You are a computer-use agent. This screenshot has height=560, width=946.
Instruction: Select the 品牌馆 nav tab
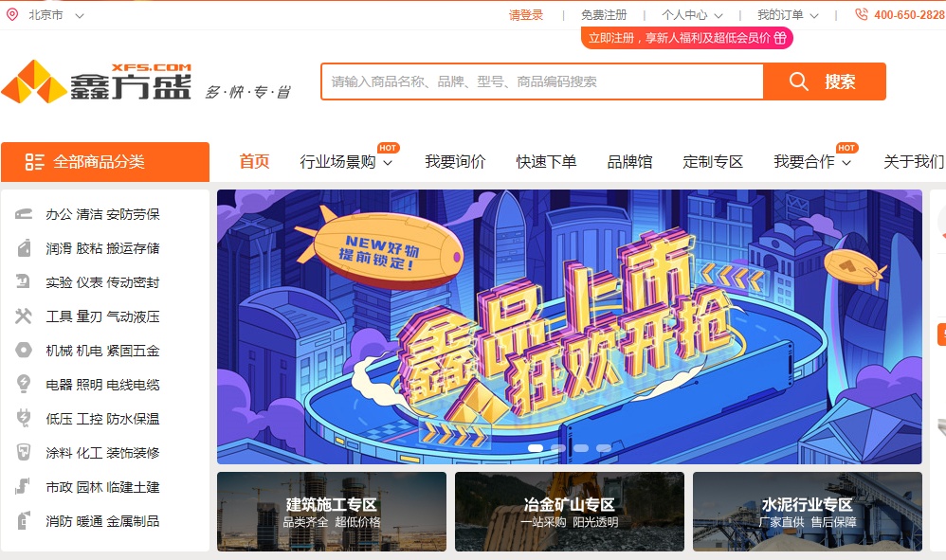pyautogui.click(x=629, y=161)
